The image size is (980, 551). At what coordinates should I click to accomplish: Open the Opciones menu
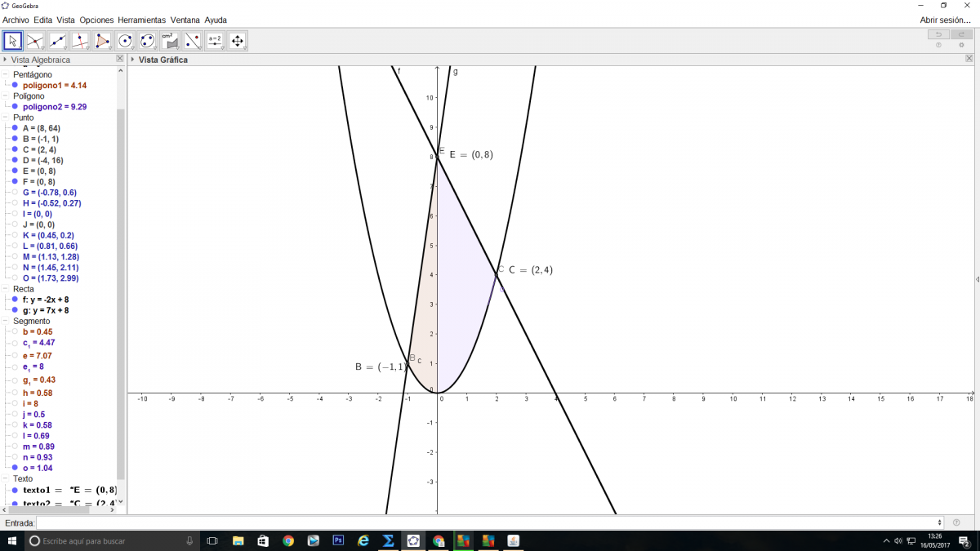(96, 20)
